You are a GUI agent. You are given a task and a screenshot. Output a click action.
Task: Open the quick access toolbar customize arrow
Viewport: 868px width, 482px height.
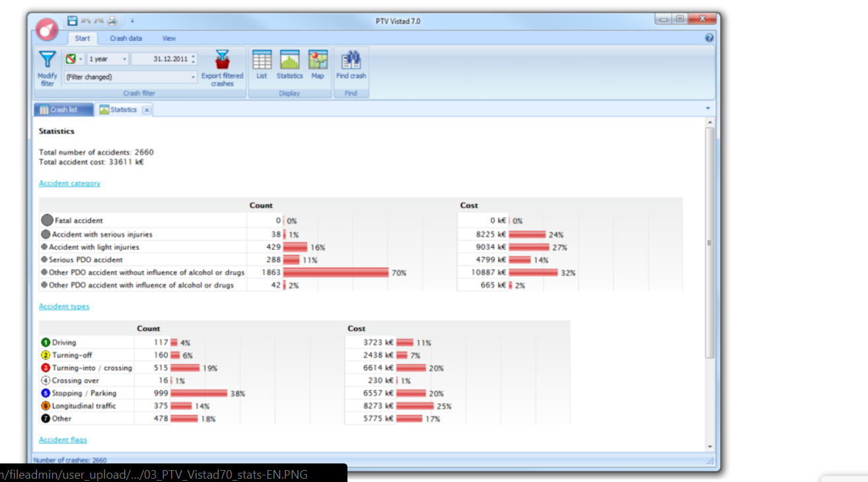[132, 21]
